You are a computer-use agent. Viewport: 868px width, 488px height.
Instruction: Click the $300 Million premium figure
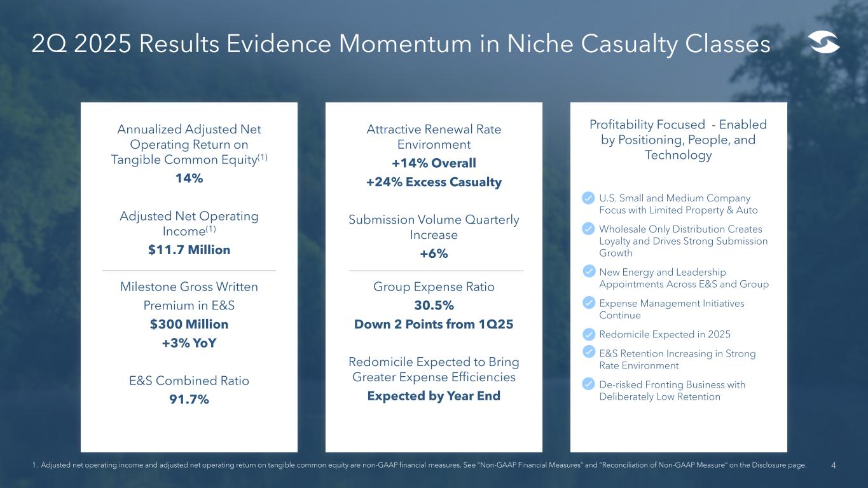click(x=189, y=324)
